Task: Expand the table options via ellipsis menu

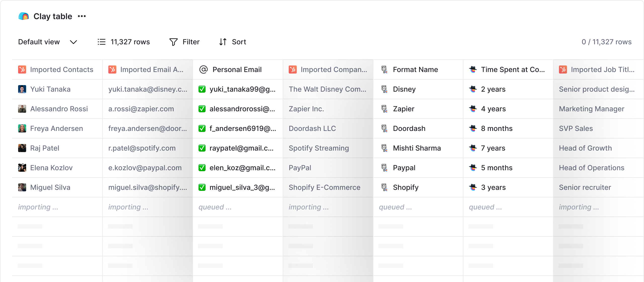Action: click(82, 16)
